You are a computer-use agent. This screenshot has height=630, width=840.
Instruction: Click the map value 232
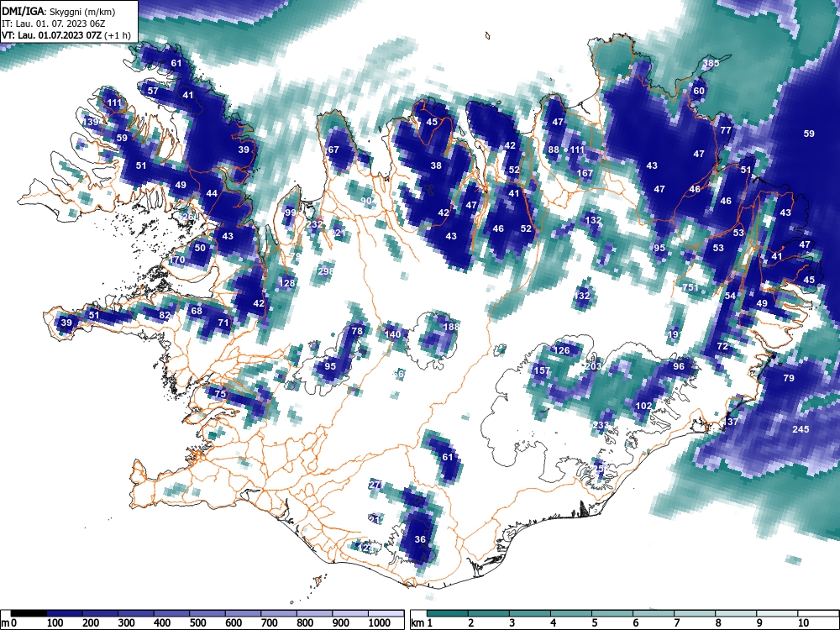pos(314,224)
